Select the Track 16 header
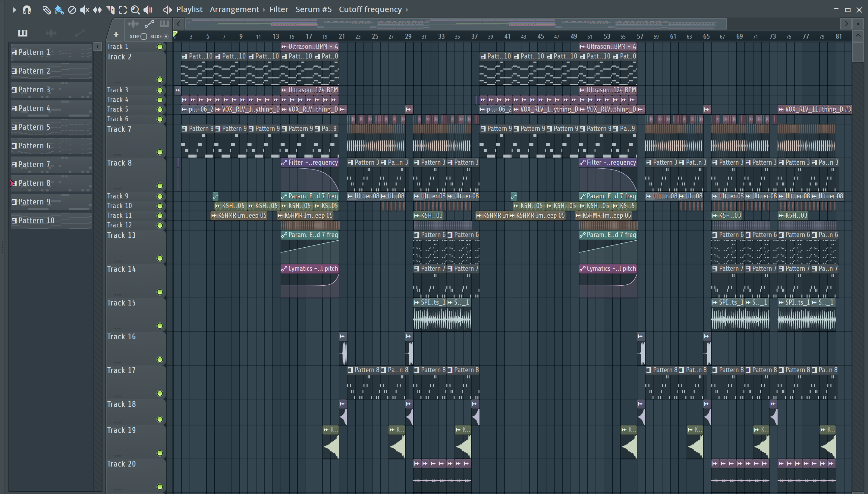868x494 pixels. (136, 348)
